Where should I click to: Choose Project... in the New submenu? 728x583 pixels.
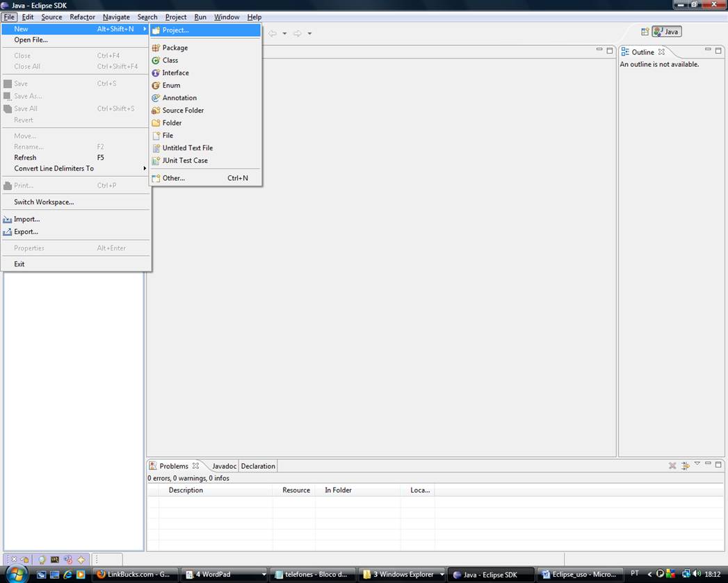[x=204, y=30]
